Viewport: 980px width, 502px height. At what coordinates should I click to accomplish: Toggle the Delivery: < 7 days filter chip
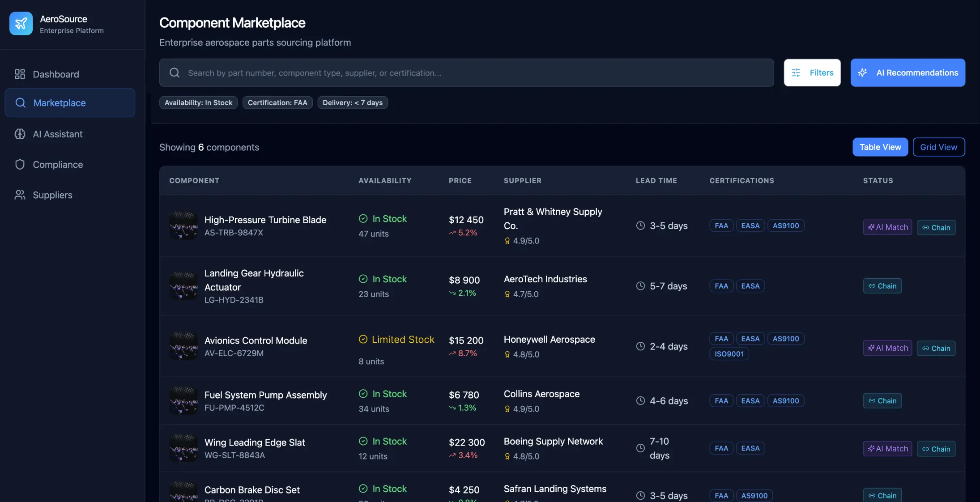coord(352,102)
